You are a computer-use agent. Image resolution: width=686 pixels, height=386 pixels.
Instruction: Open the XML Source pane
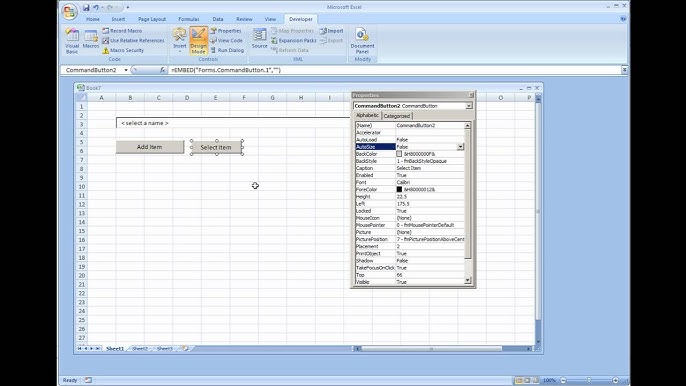259,39
